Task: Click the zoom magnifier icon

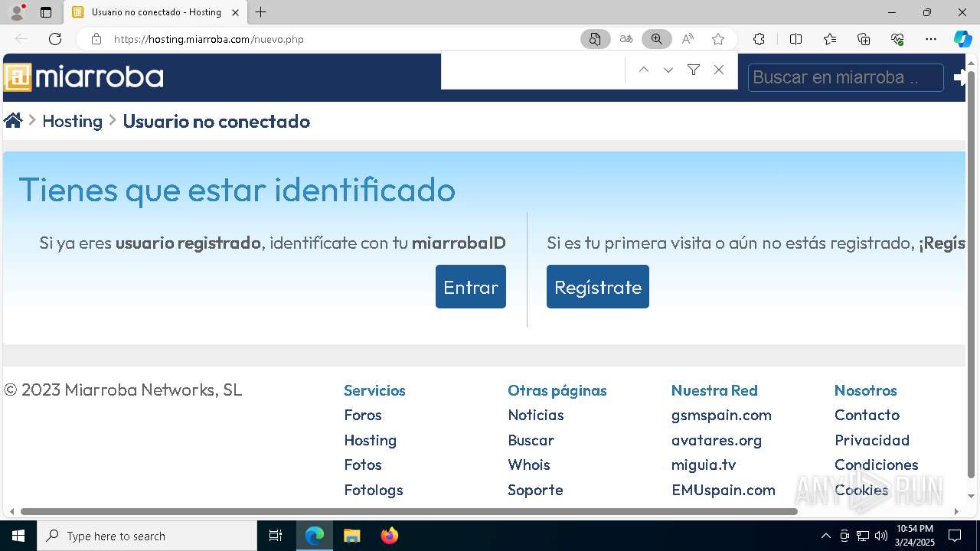Action: (x=657, y=39)
